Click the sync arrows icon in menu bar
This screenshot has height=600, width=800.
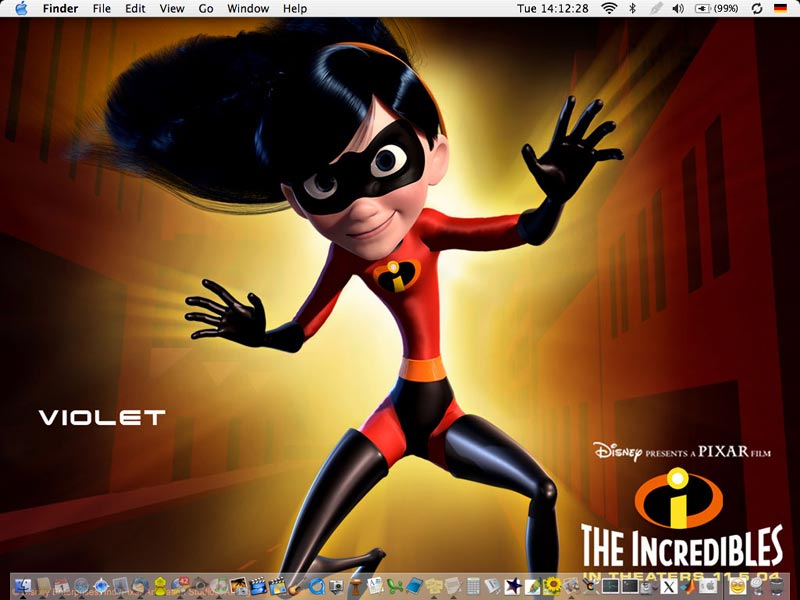click(x=757, y=8)
